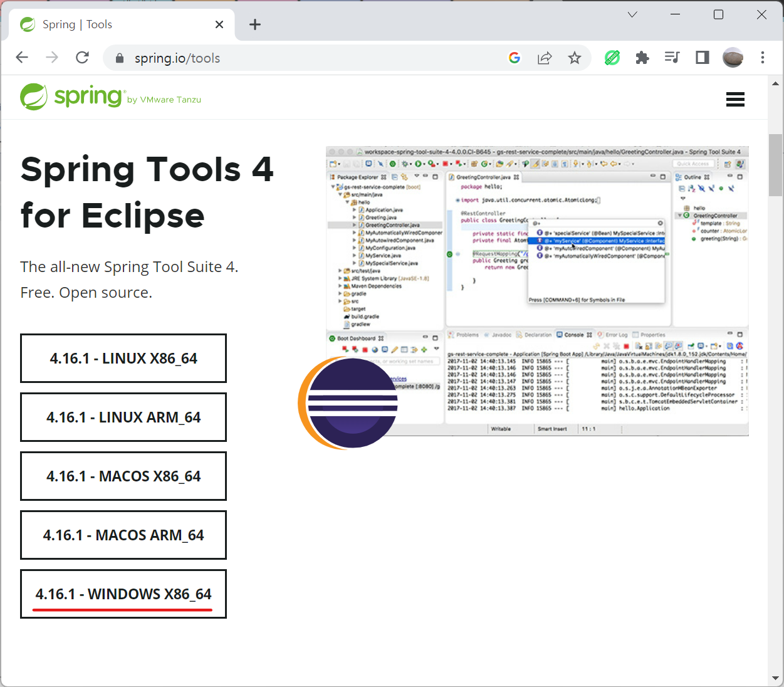784x687 pixels.
Task: Click the scrollbar down arrow
Action: (776, 678)
